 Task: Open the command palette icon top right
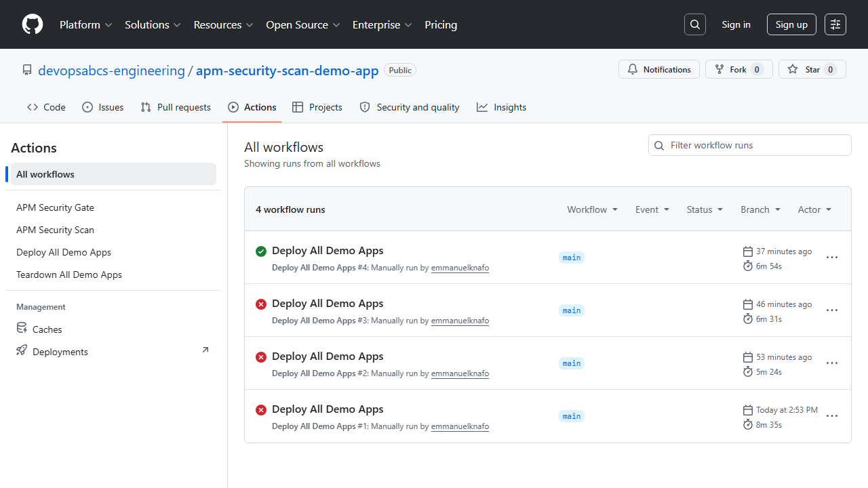pyautogui.click(x=835, y=24)
